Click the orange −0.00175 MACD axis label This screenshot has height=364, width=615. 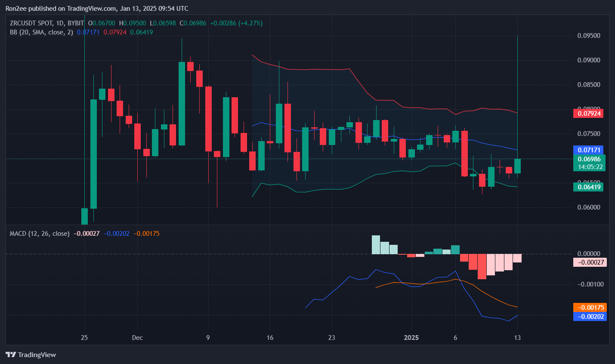tap(590, 308)
